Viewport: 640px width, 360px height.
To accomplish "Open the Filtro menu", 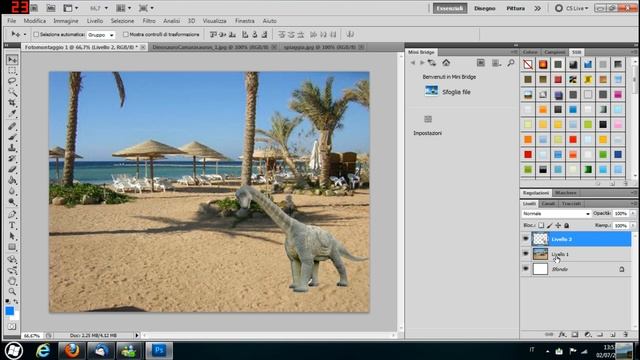I will pyautogui.click(x=149, y=21).
